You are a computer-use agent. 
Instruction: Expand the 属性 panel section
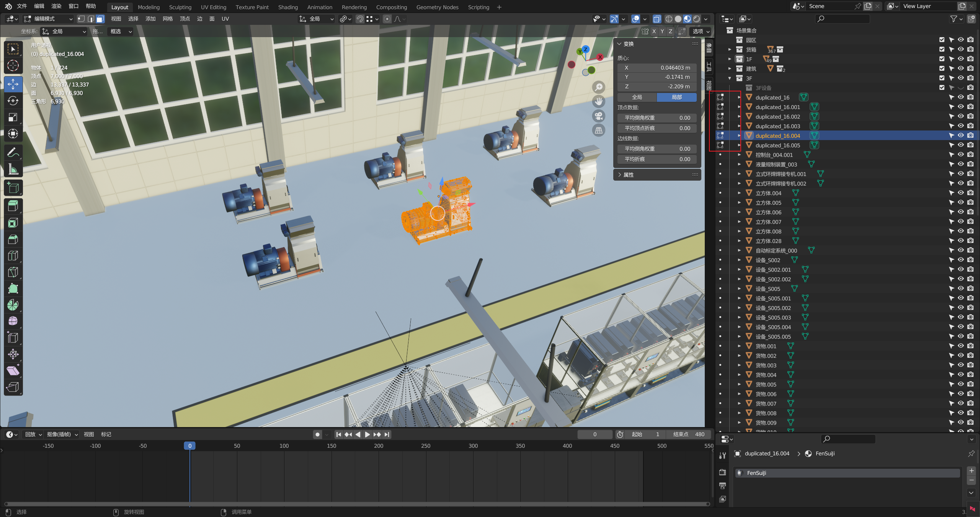pos(628,175)
